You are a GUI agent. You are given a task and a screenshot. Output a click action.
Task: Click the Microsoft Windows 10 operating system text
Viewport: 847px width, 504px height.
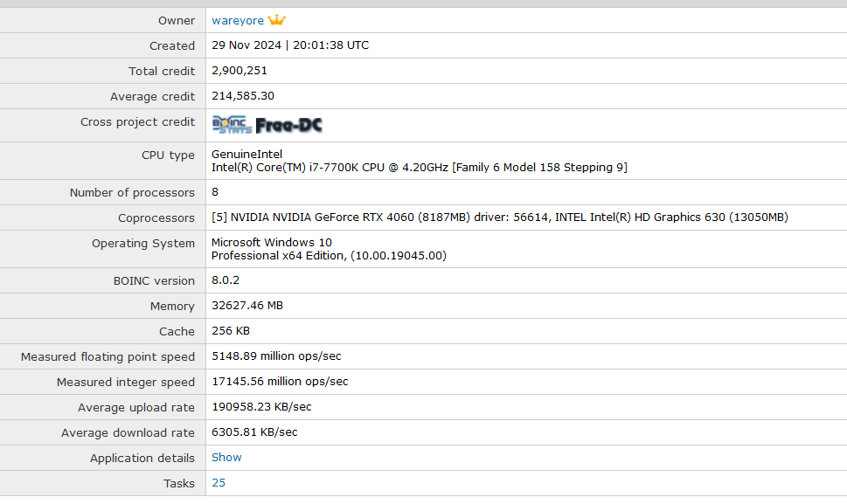tap(272, 243)
